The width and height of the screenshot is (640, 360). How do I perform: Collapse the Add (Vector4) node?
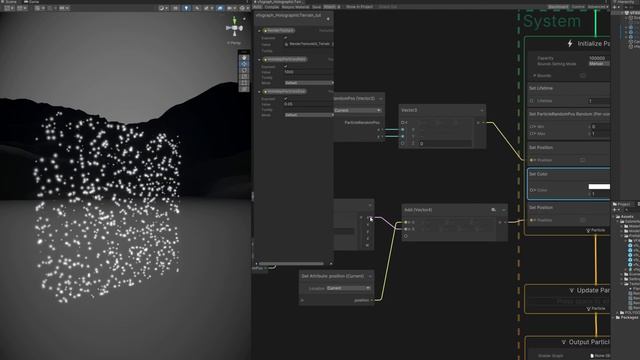(x=504, y=210)
